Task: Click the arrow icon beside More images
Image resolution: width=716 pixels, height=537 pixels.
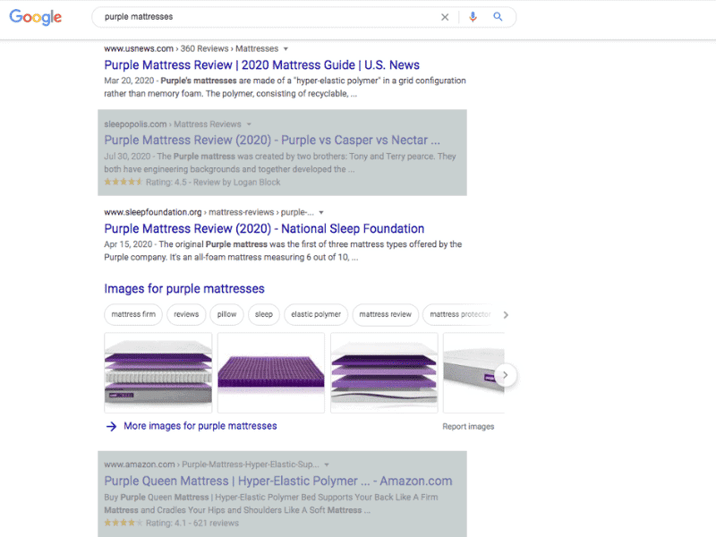Action: point(111,426)
